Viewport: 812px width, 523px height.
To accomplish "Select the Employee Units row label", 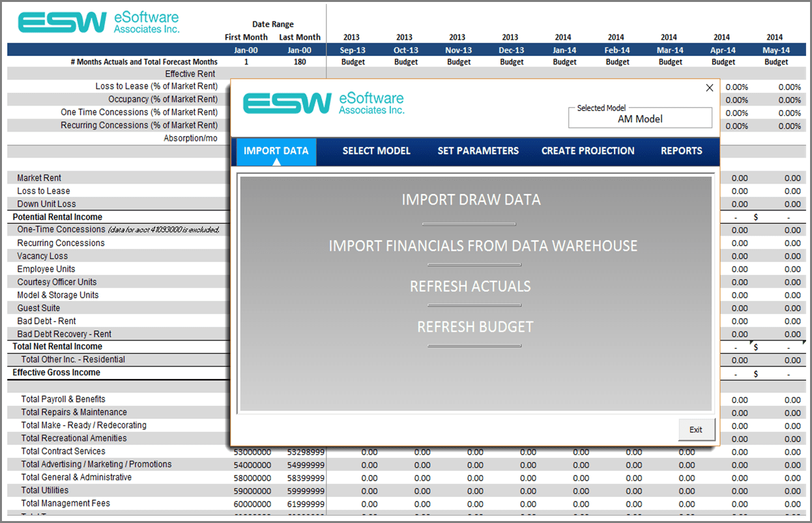I will point(46,269).
